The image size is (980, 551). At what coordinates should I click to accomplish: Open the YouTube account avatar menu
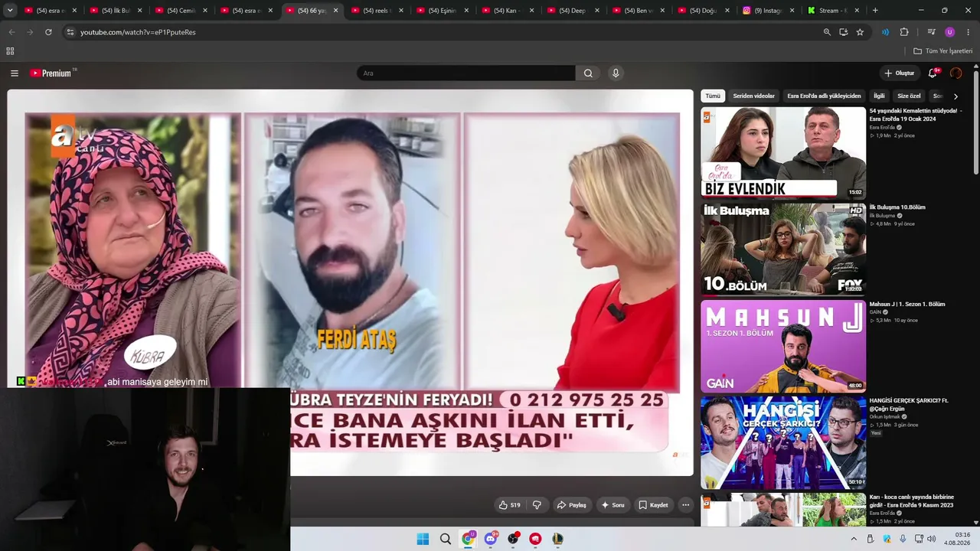point(955,73)
